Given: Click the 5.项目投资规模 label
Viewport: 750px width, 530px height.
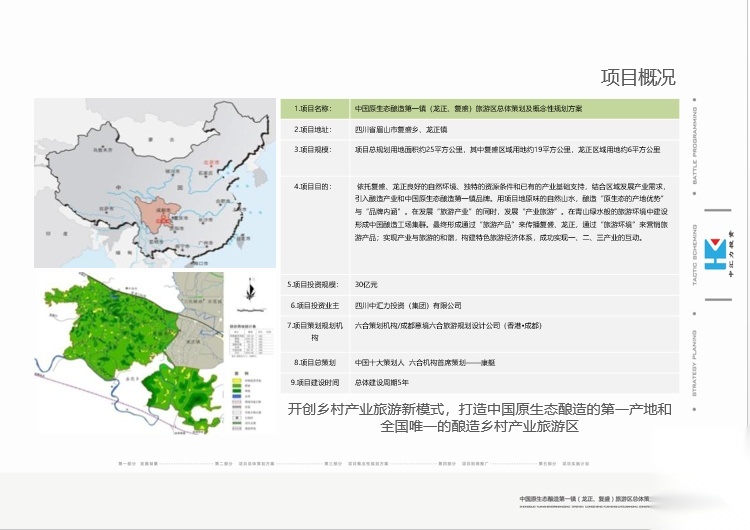Looking at the screenshot, I should (314, 285).
